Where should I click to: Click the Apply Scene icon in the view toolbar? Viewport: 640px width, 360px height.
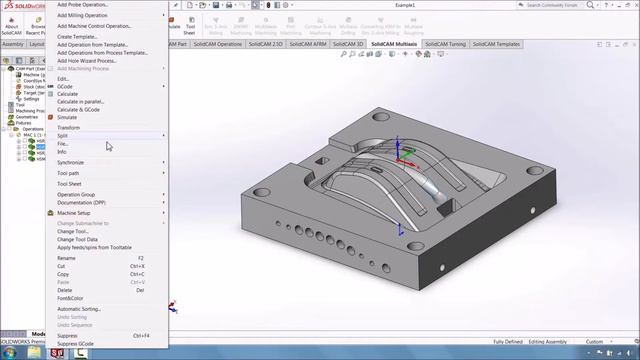tap(427, 54)
